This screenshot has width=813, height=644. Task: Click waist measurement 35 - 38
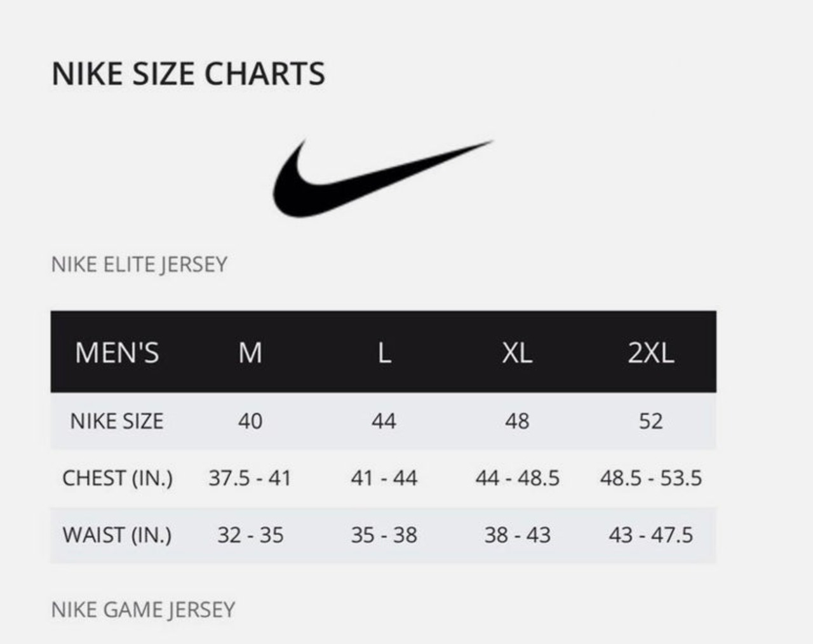384,535
